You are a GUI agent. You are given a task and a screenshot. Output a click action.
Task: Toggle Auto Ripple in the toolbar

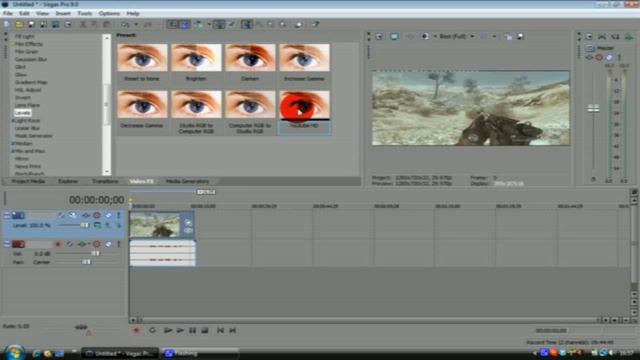[x=199, y=24]
